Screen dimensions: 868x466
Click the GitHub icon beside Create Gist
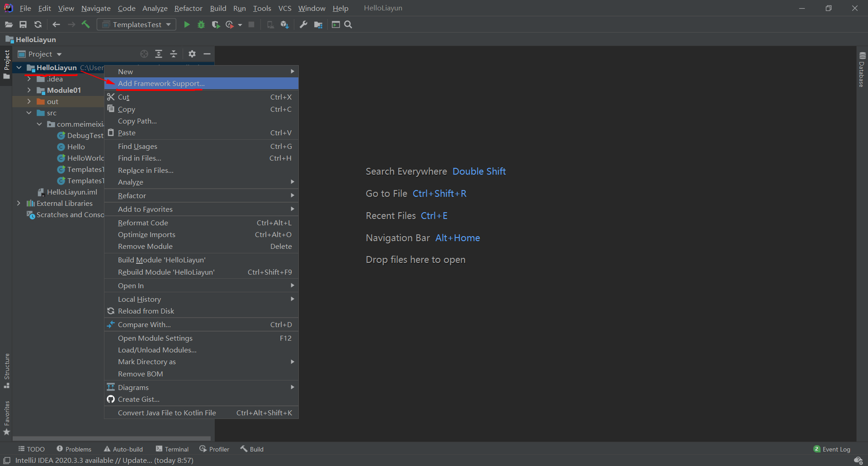111,399
